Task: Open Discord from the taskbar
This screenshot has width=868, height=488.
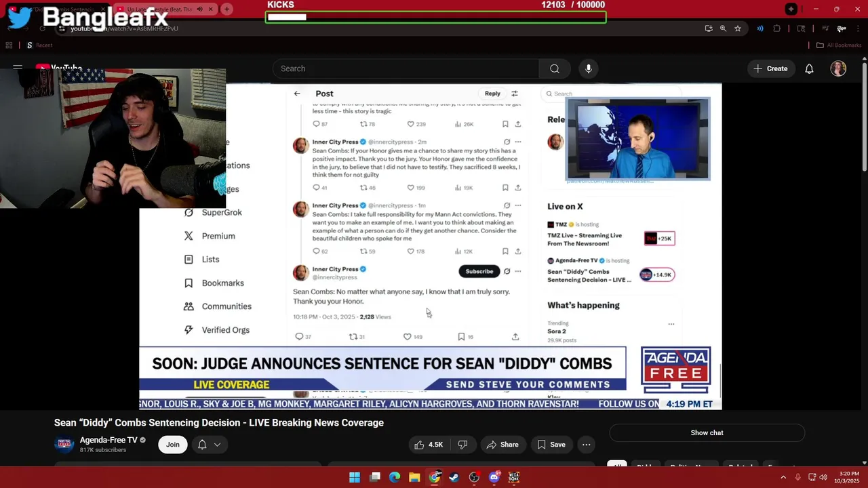Action: coord(494,477)
